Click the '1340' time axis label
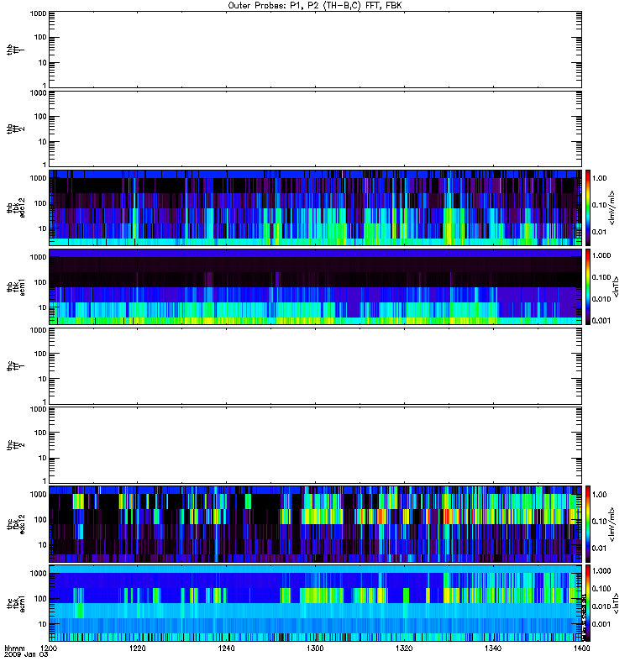This screenshot has width=630, height=672. point(493,648)
